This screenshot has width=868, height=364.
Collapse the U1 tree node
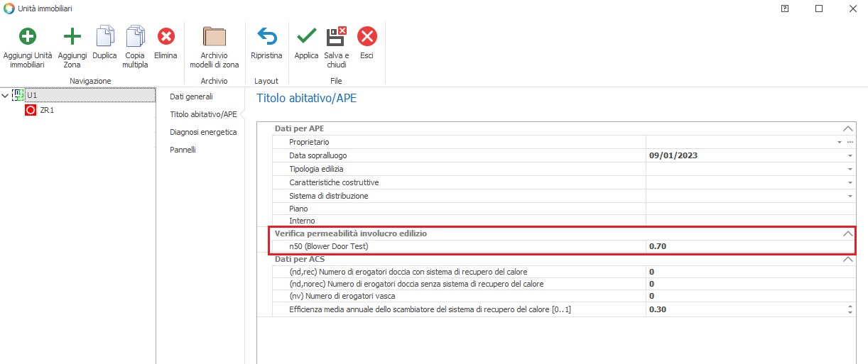click(6, 96)
